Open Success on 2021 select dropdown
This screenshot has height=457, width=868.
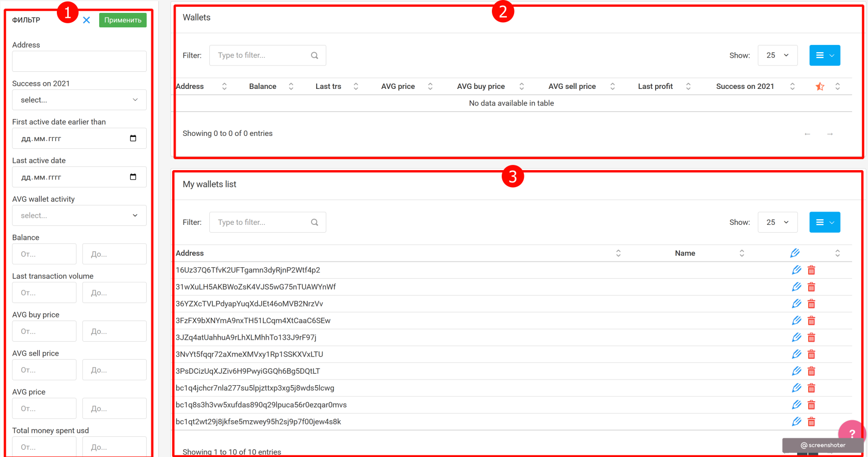(x=79, y=100)
